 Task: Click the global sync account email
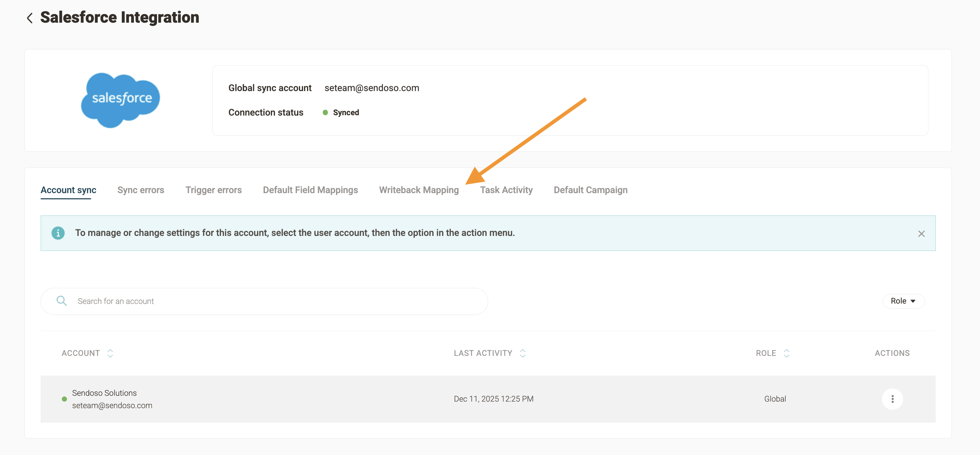pyautogui.click(x=372, y=88)
